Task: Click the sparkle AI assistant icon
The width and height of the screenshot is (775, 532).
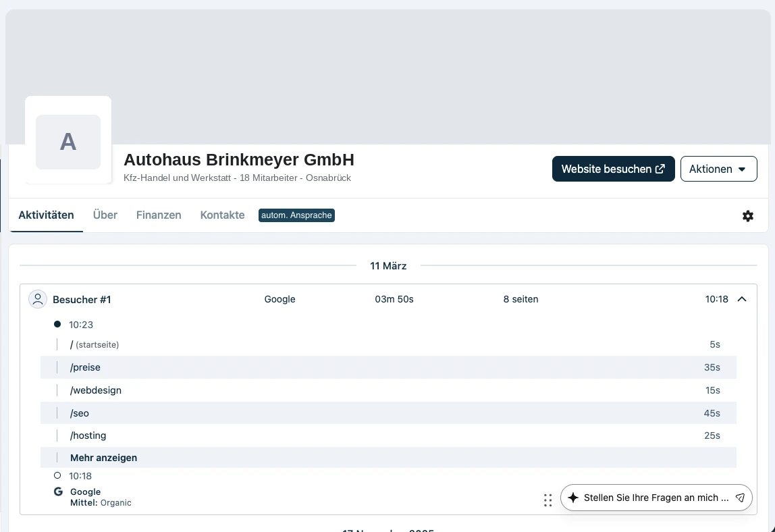Action: tap(573, 498)
